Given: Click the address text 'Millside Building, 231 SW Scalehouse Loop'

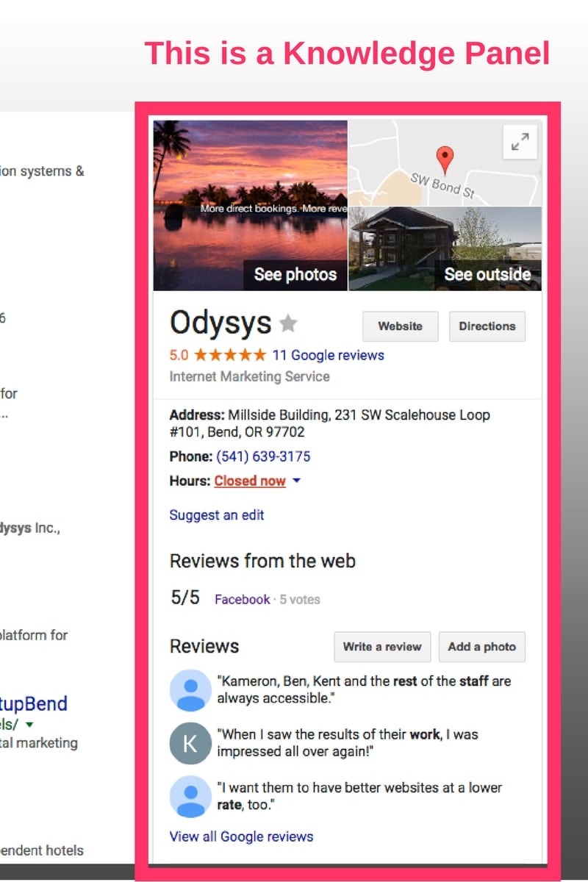Looking at the screenshot, I should click(x=359, y=415).
